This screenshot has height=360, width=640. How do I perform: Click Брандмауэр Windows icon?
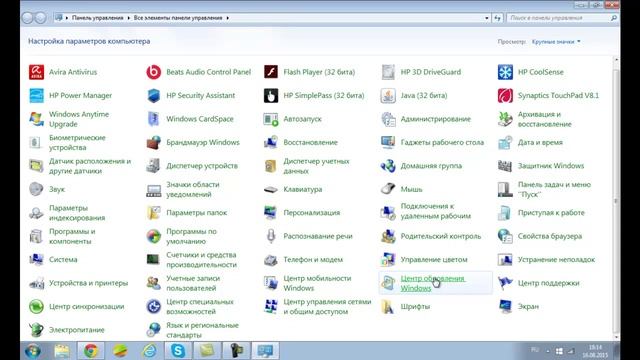click(x=153, y=142)
